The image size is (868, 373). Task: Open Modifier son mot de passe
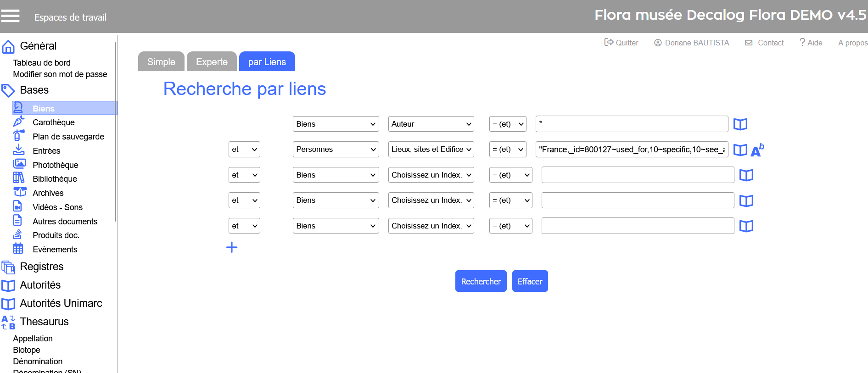pos(60,74)
